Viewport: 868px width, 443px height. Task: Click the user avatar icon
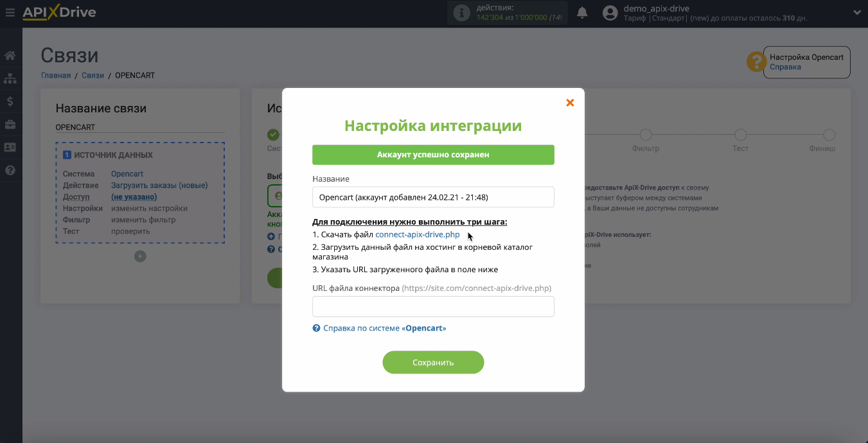click(x=610, y=13)
